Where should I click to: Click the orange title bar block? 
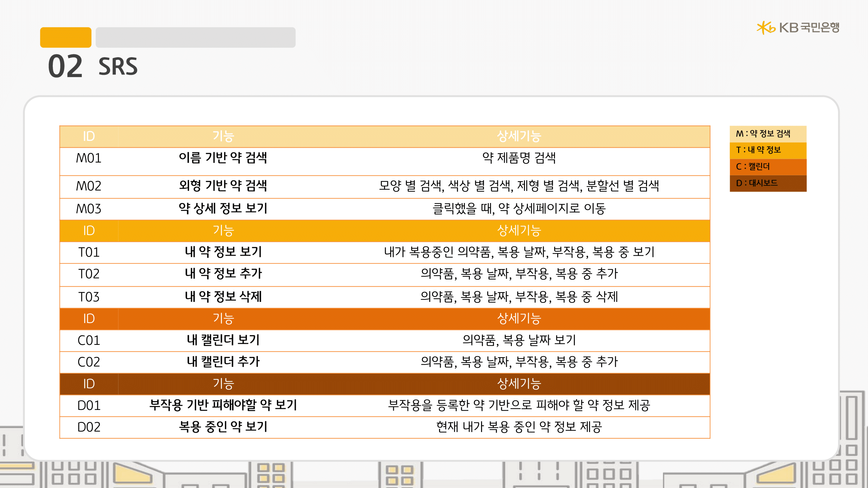pos(65,37)
